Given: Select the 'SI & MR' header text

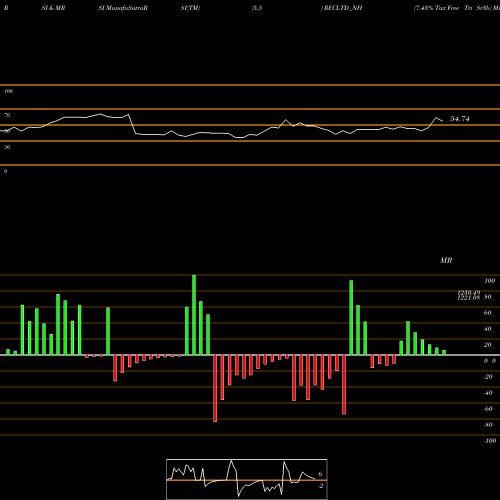Looking at the screenshot, I should (x=53, y=8).
